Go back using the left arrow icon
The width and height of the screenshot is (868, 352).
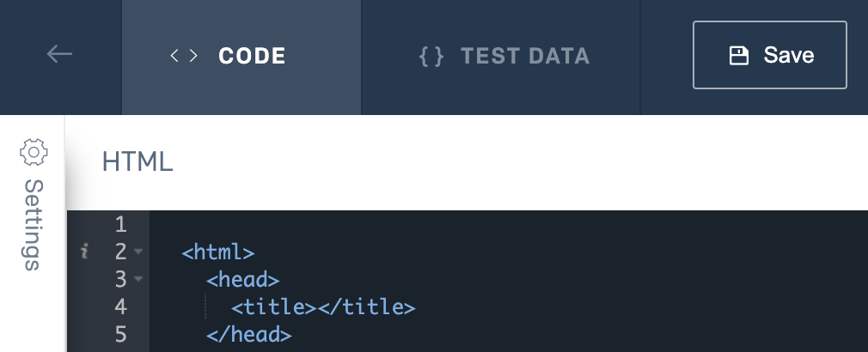59,55
